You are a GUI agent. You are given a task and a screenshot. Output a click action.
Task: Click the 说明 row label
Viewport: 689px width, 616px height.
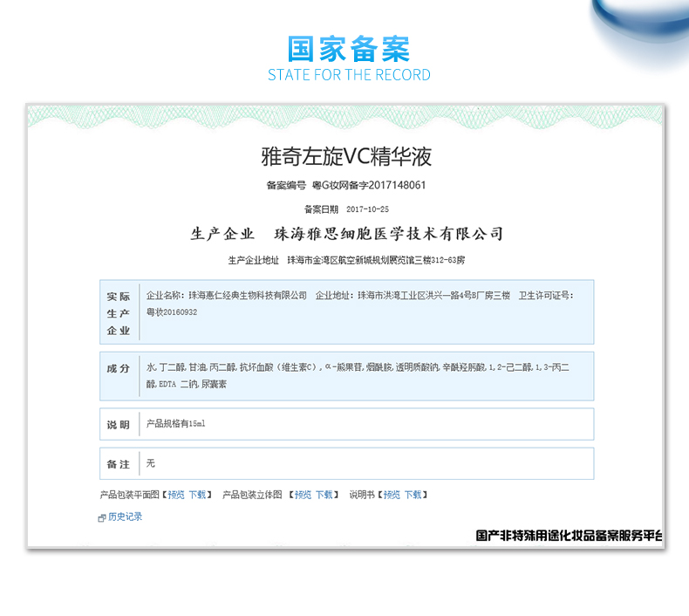(x=119, y=425)
